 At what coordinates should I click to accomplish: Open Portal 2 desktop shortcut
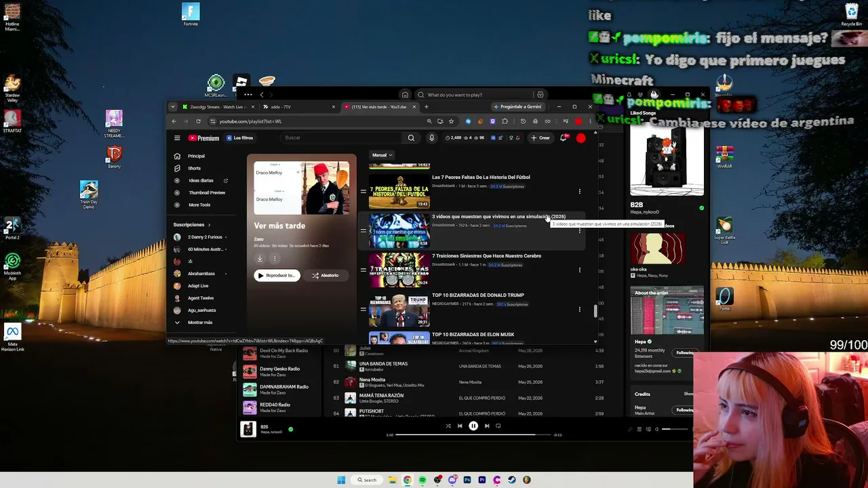12,228
